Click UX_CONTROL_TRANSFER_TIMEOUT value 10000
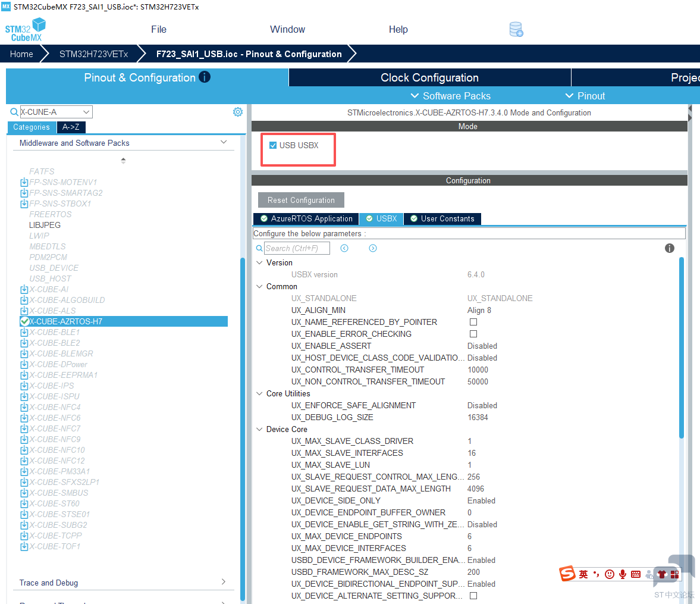 pos(478,370)
